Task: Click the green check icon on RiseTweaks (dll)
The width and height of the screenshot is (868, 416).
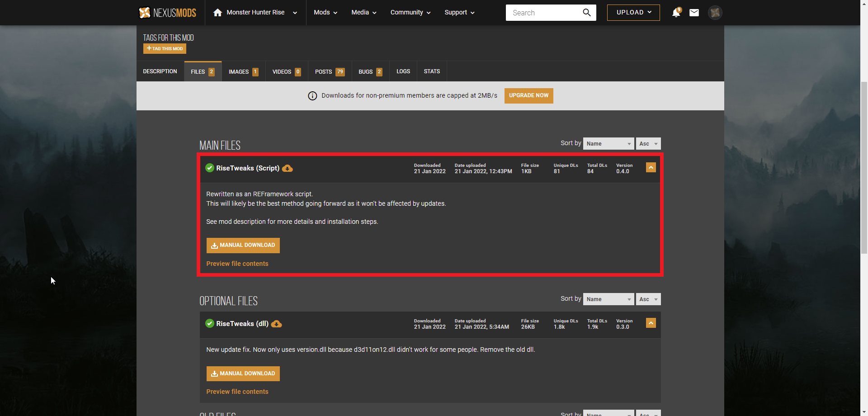Action: [x=210, y=324]
